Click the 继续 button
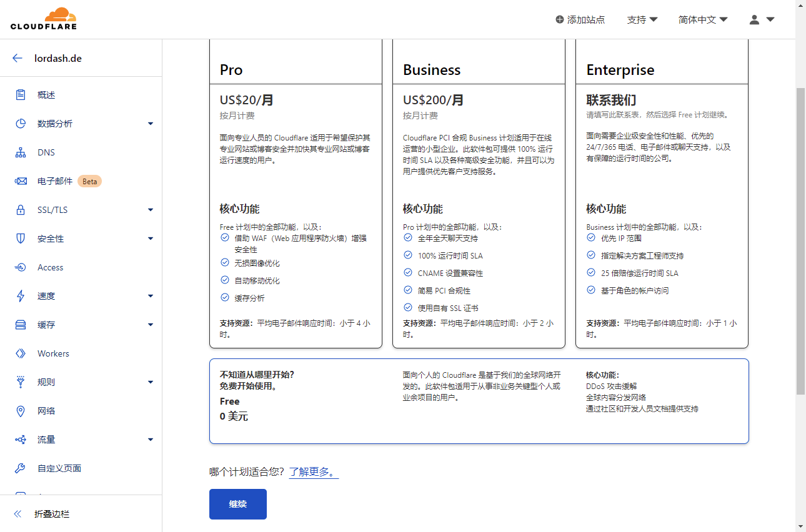The image size is (806, 532). point(238,504)
